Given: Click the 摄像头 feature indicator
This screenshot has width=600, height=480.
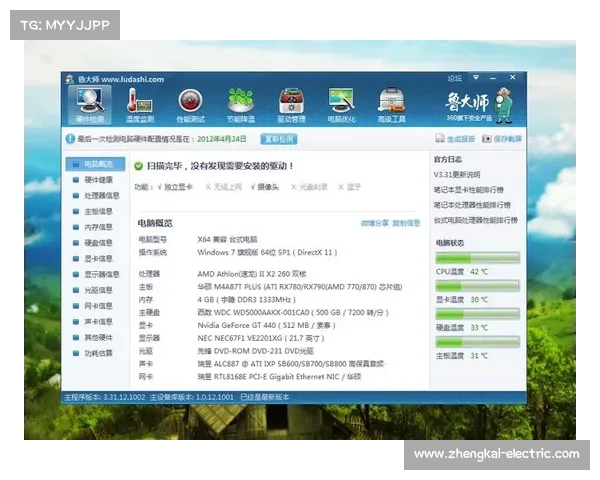Looking at the screenshot, I should point(265,187).
